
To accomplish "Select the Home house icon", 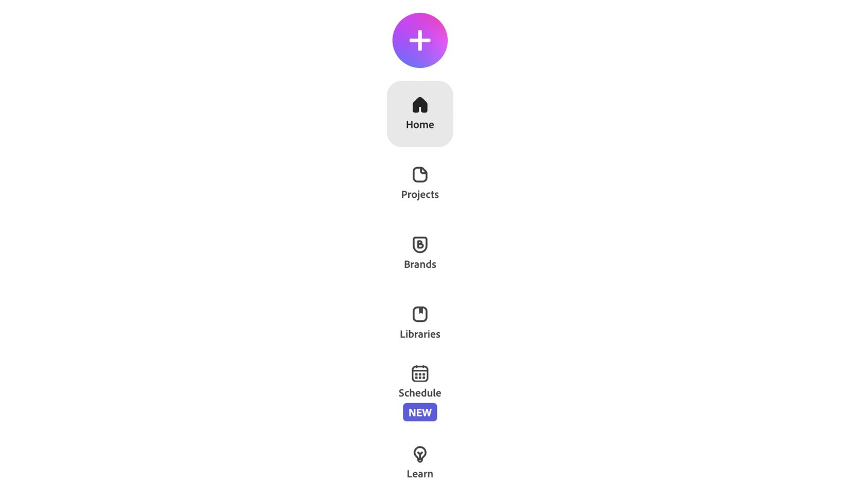I will coord(420,105).
